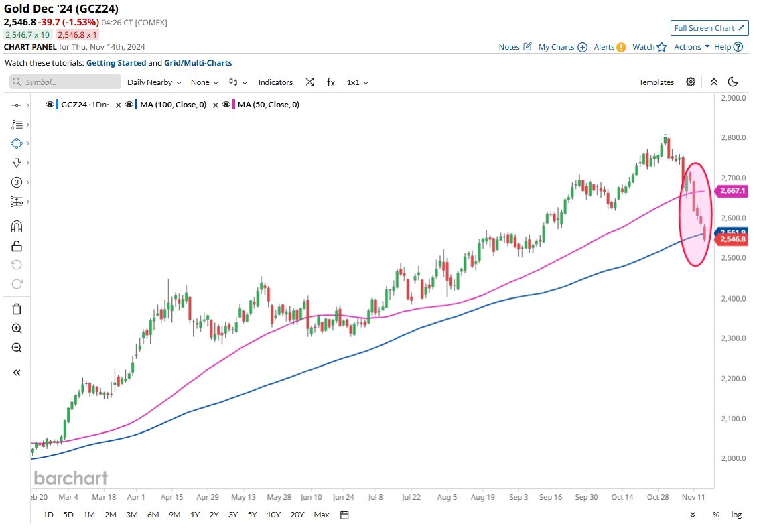Open the lock drawings tool

16,246
